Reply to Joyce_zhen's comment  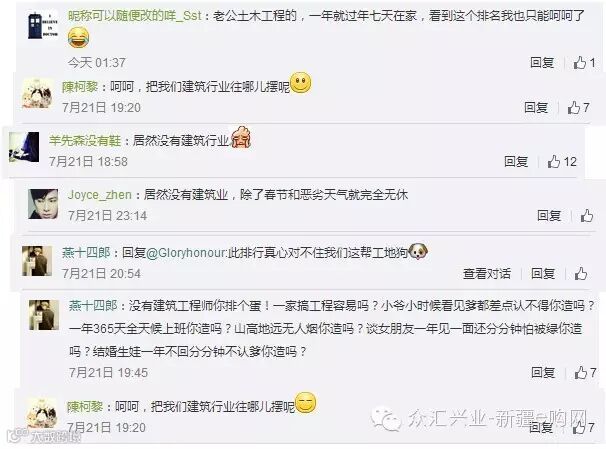pos(549,216)
